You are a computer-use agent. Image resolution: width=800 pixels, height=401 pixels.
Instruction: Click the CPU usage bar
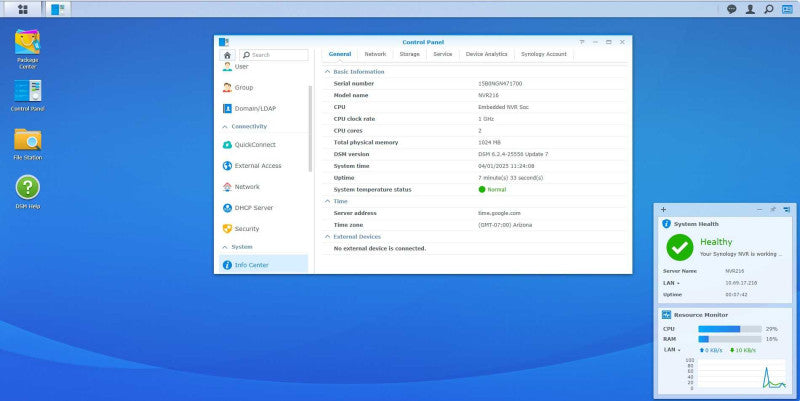point(730,329)
